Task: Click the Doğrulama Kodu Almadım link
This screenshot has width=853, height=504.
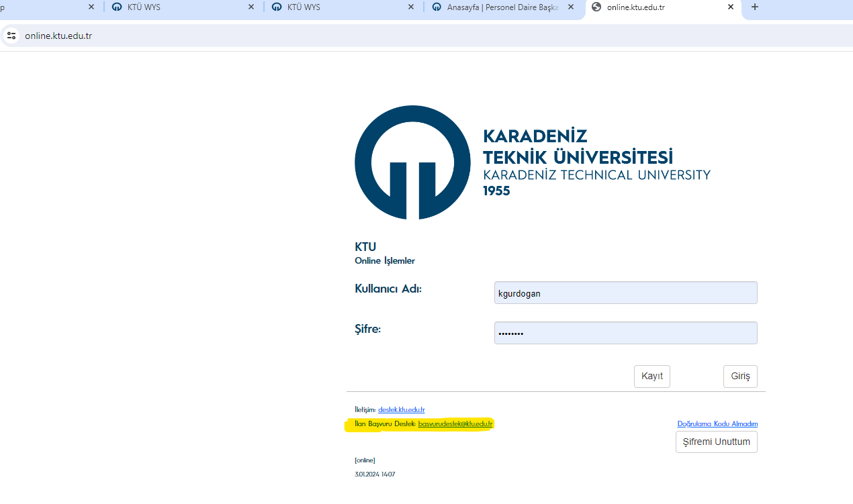Action: coord(717,423)
